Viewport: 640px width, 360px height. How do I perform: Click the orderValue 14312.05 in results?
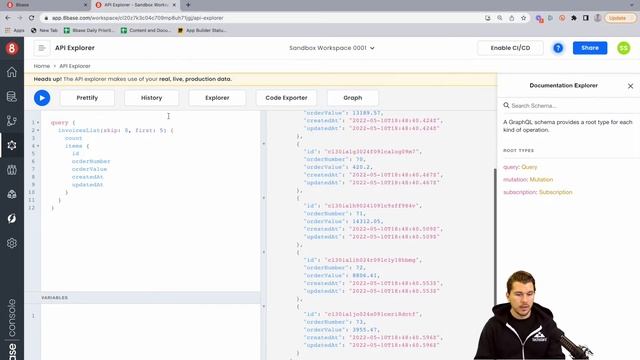click(366, 221)
